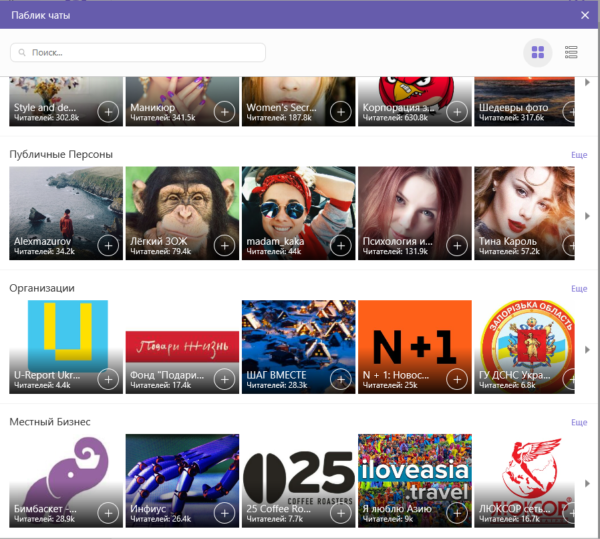This screenshot has width=600, height=539.
Task: Advance Организации row with right arrow
Action: (587, 350)
